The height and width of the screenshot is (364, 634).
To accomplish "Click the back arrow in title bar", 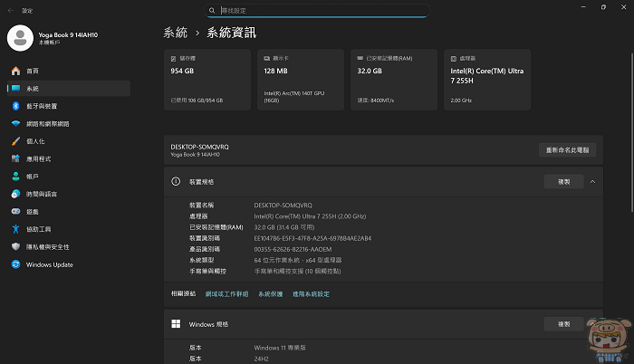I will click(x=10, y=11).
